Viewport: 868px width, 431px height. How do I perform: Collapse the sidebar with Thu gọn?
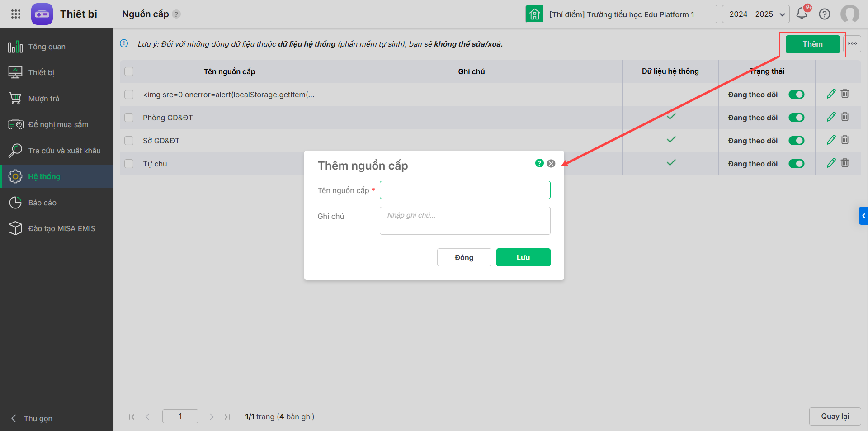pos(32,418)
